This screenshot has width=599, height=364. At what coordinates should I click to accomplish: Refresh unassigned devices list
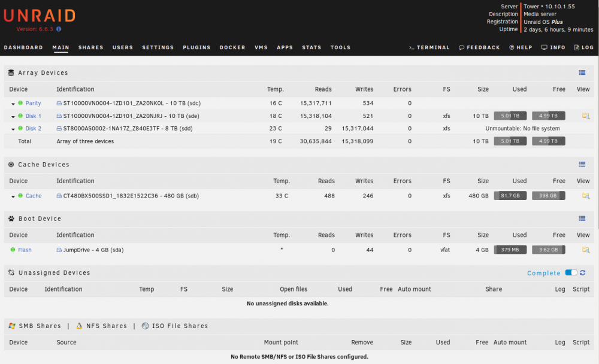pos(583,273)
